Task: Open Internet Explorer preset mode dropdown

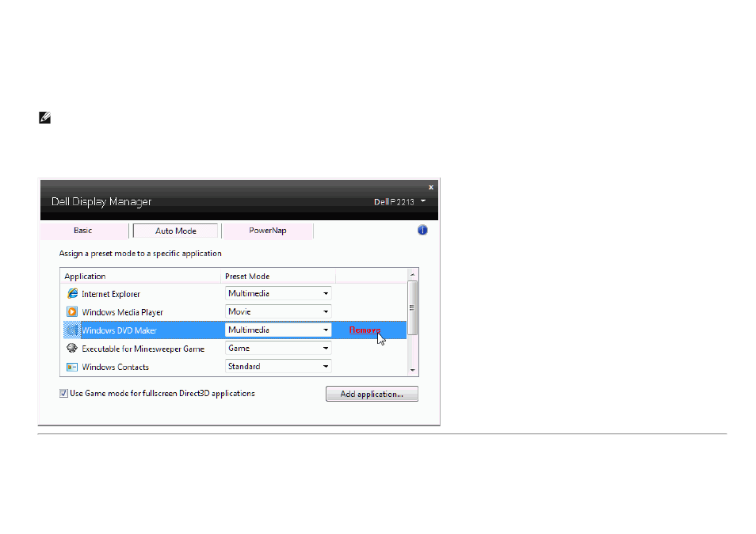Action: pyautogui.click(x=278, y=293)
